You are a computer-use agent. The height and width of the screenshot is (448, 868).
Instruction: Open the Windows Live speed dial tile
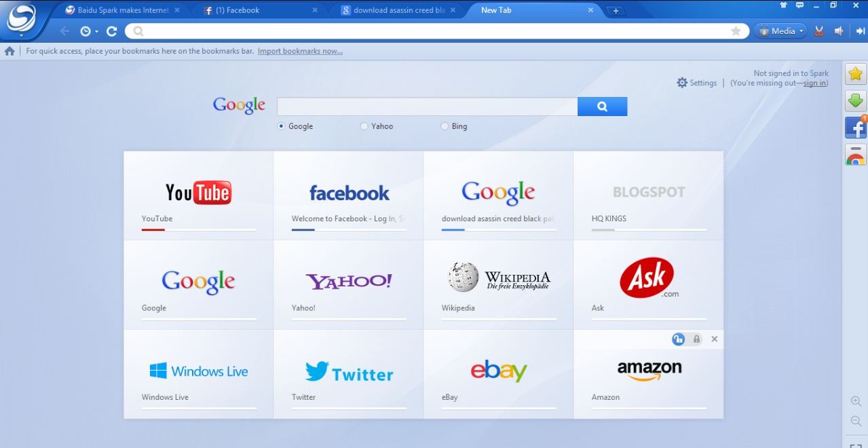tap(199, 374)
